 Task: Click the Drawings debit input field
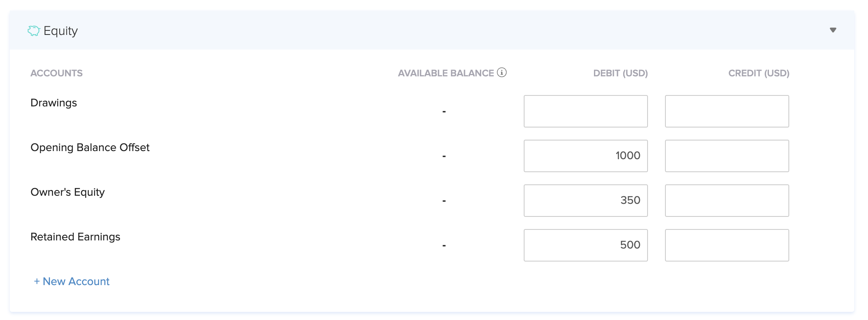pos(586,111)
